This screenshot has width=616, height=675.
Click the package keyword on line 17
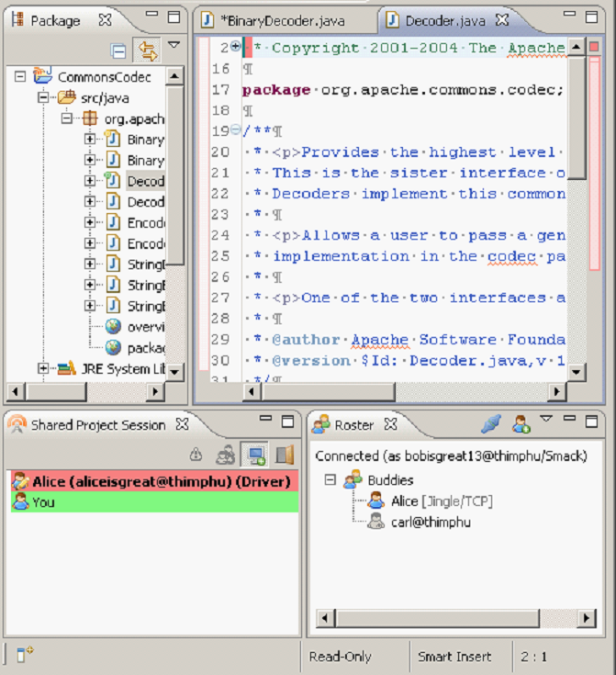pos(276,90)
